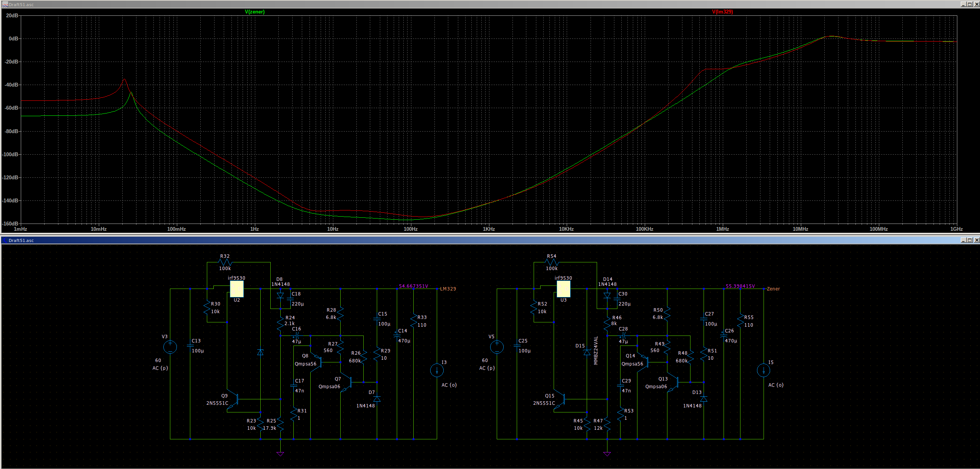Minimize the schematic window

pos(963,240)
